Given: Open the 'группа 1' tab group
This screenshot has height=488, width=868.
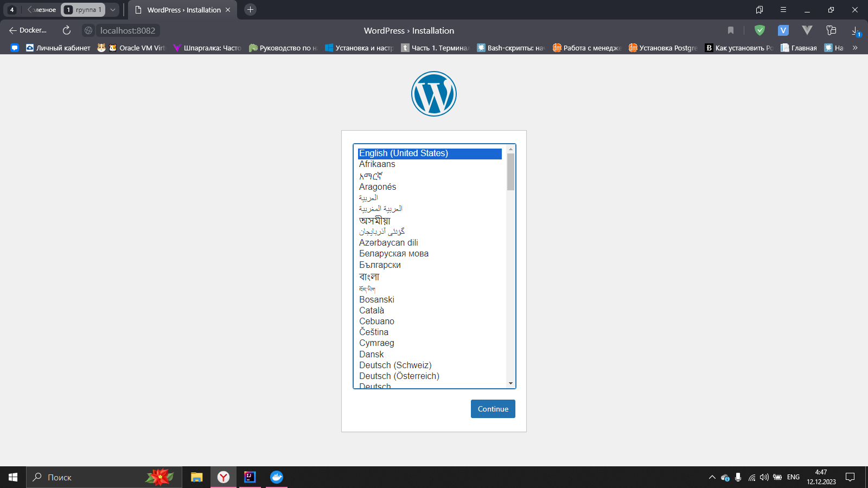Looking at the screenshot, I should click(x=83, y=10).
